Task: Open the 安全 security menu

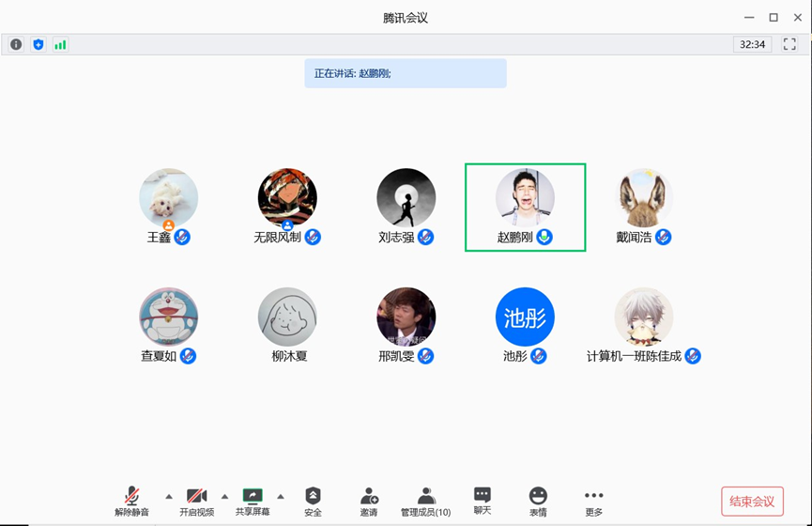Action: click(313, 502)
